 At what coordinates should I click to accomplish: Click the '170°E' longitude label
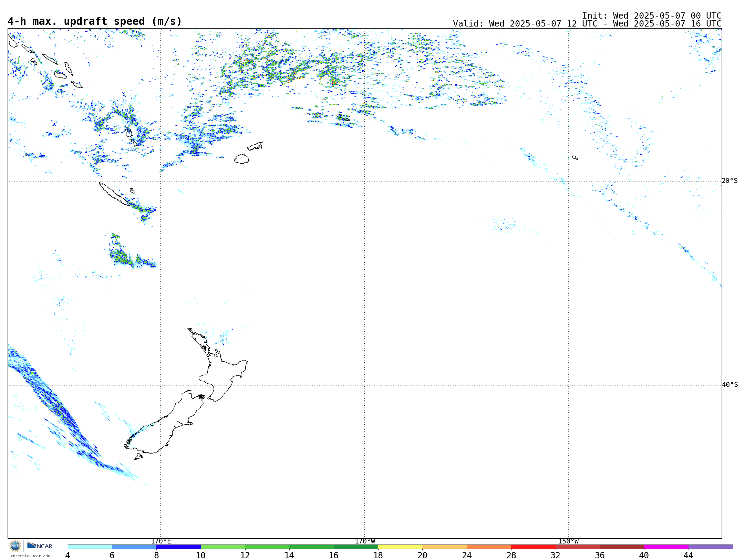[161, 541]
